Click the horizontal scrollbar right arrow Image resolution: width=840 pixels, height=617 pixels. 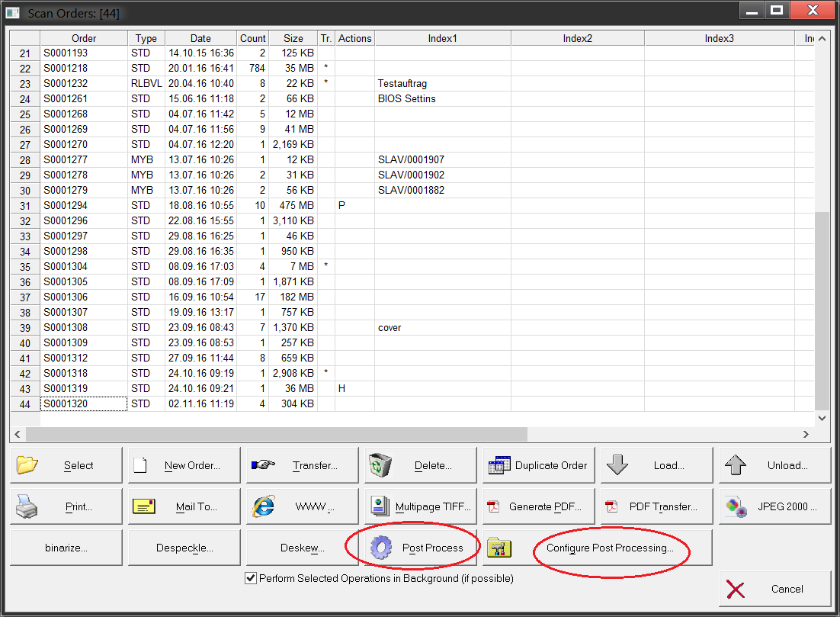(x=806, y=434)
